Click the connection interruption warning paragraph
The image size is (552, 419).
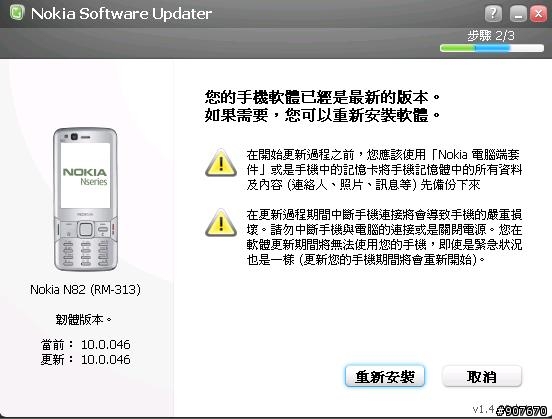tap(384, 237)
